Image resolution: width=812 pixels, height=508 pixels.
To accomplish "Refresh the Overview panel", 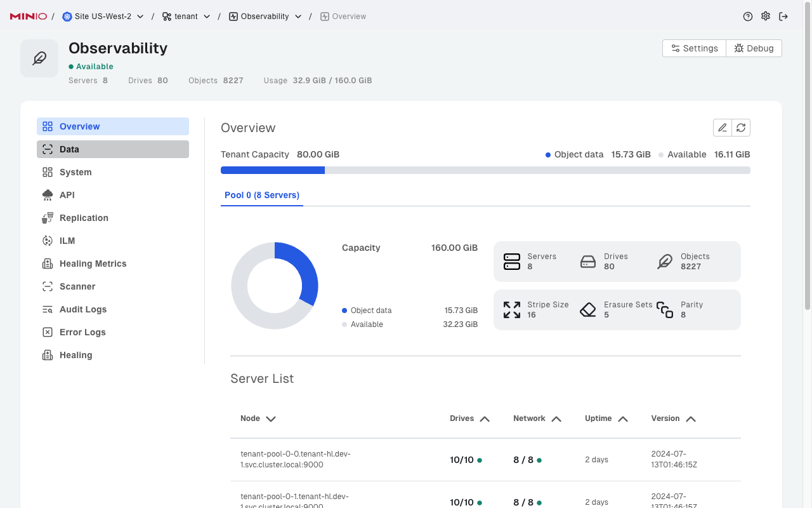I will pos(741,128).
